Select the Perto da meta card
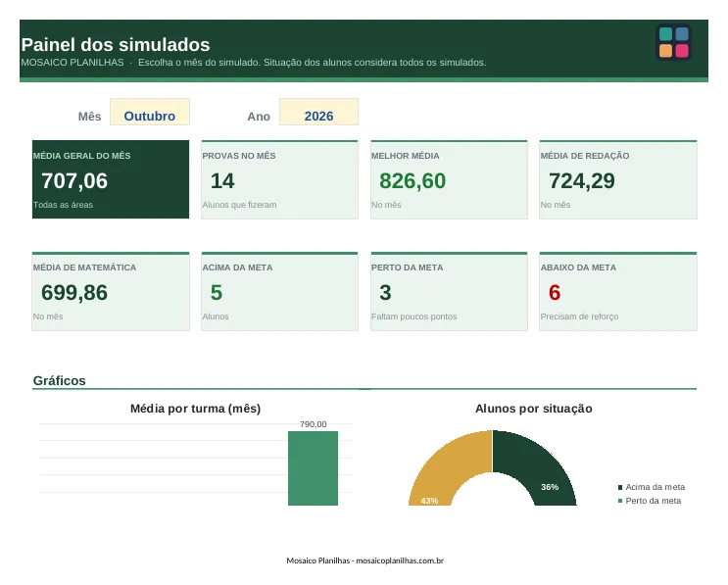 [449, 291]
